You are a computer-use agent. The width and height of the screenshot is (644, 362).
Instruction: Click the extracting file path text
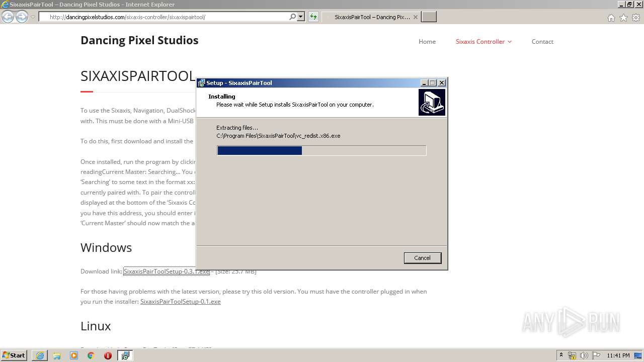click(x=278, y=136)
